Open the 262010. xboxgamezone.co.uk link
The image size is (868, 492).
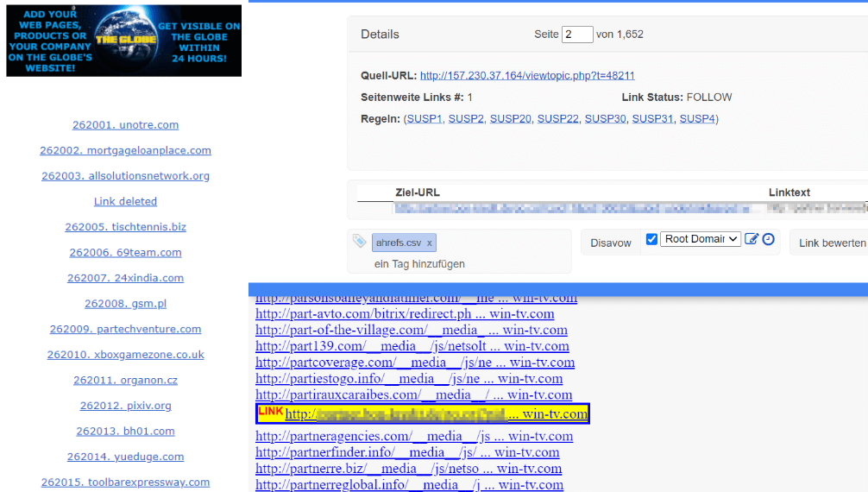(126, 354)
